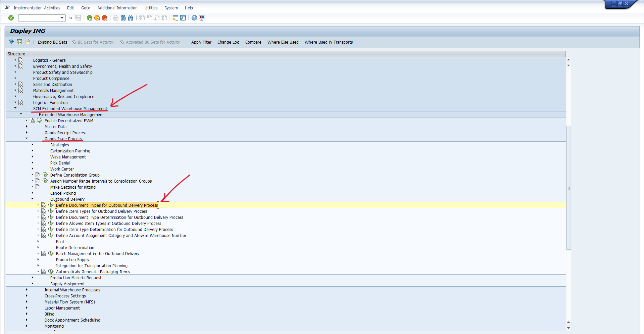Collapse the command field double chevron
This screenshot has width=644, height=334.
(71, 18)
